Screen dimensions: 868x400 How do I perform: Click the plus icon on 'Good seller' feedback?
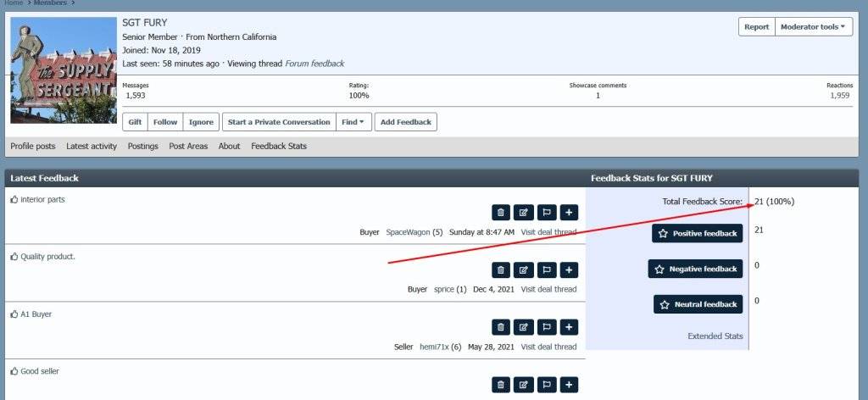pyautogui.click(x=570, y=385)
